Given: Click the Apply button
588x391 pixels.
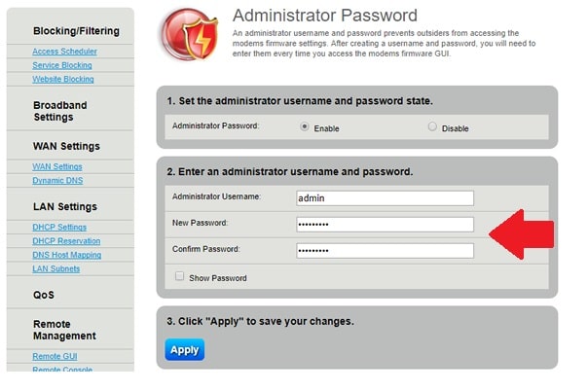Looking at the screenshot, I should (184, 350).
